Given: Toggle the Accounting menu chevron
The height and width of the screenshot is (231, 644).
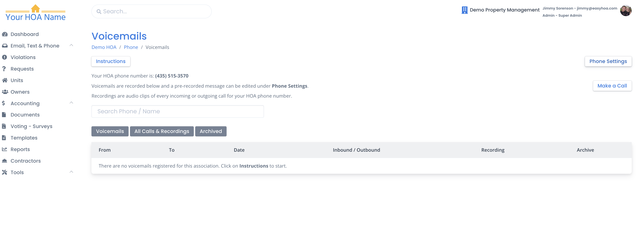Looking at the screenshot, I should pos(71,103).
